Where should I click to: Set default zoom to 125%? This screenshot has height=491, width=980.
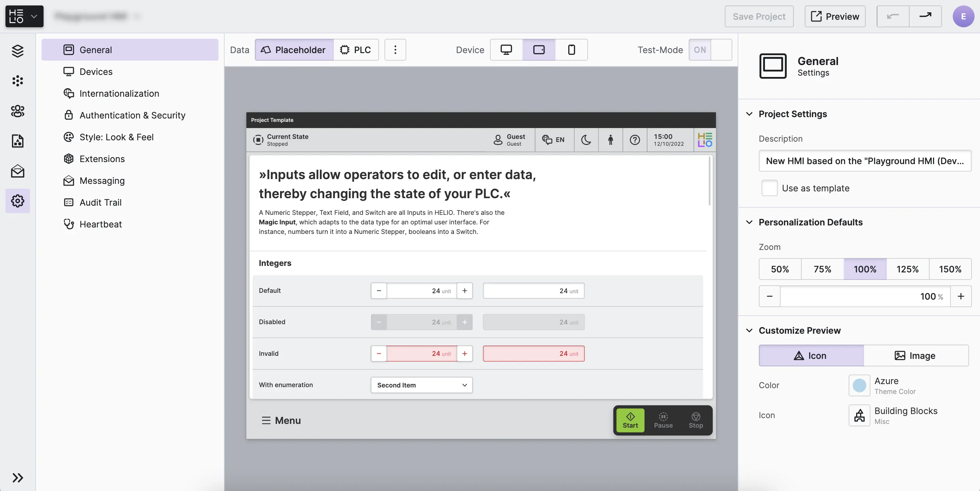coord(907,269)
